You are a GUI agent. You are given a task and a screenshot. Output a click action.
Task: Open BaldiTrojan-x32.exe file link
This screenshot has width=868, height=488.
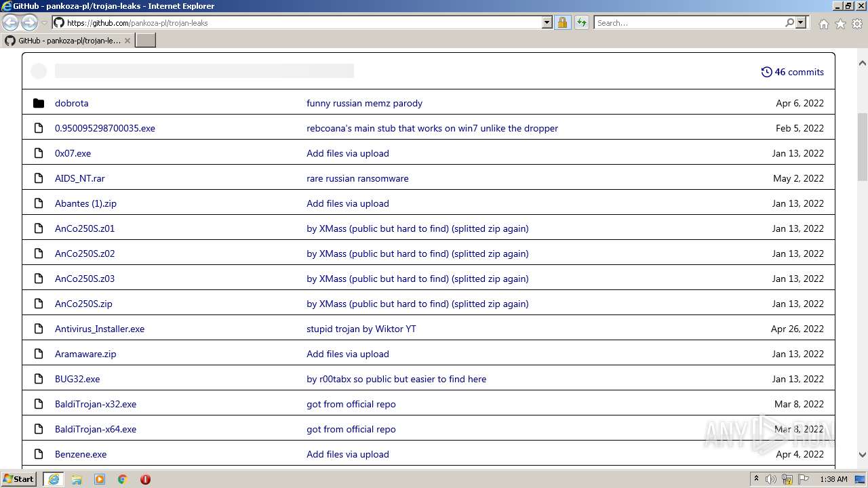(x=96, y=404)
